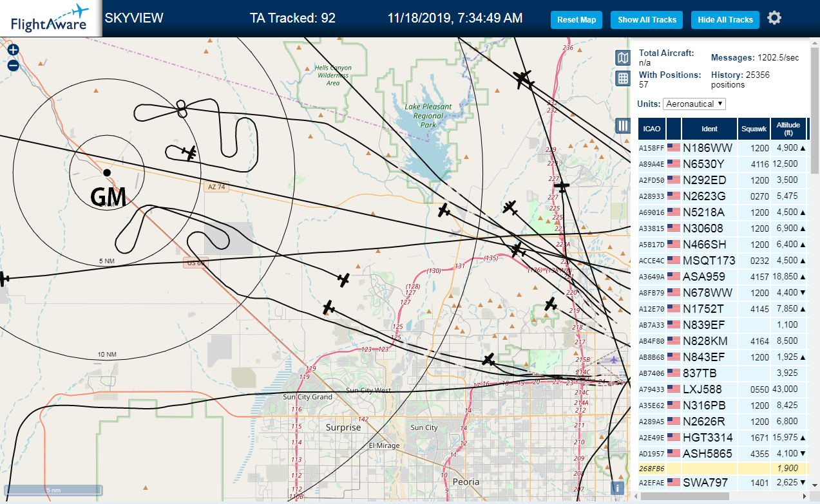The image size is (820, 504).
Task: Select the aircraft above AZ 74 label
Action: 189,153
